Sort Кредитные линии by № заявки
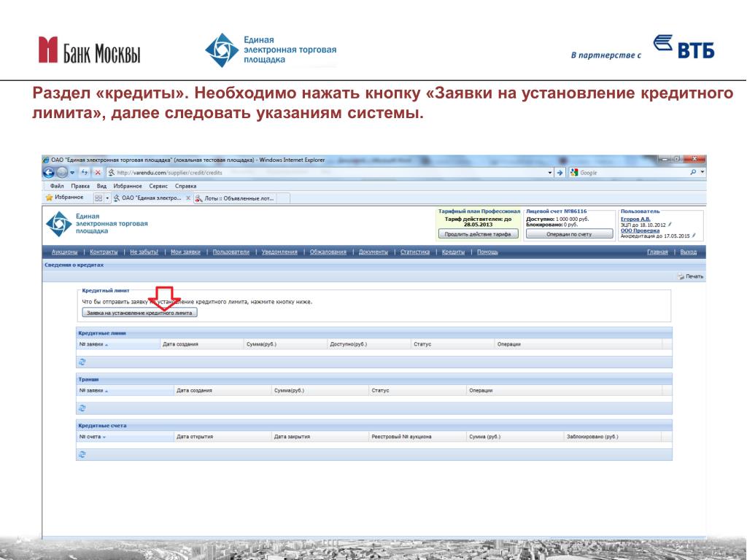The width and height of the screenshot is (747, 560). click(x=118, y=344)
